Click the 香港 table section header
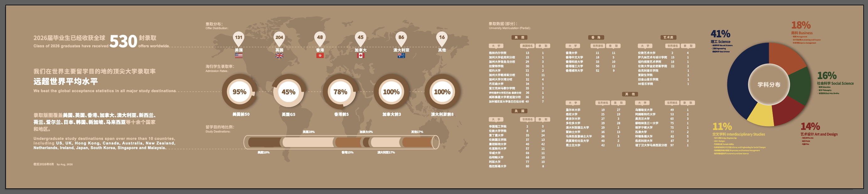The height and width of the screenshot is (194, 868). [x=596, y=37]
